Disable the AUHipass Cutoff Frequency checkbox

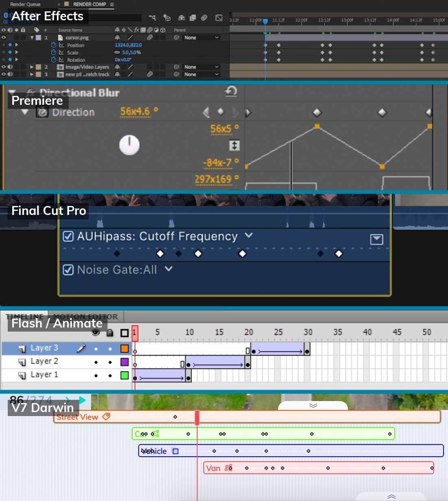68,236
